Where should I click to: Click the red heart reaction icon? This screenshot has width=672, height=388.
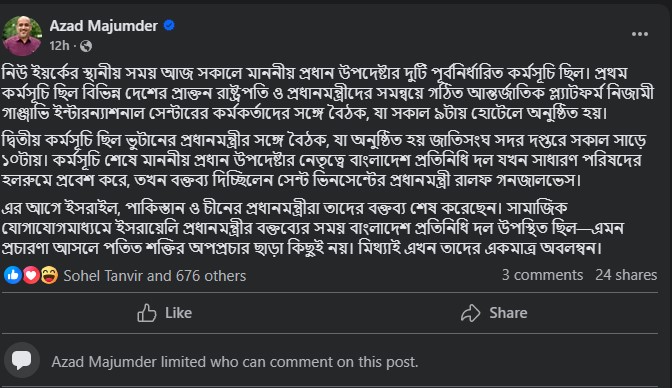point(31,275)
